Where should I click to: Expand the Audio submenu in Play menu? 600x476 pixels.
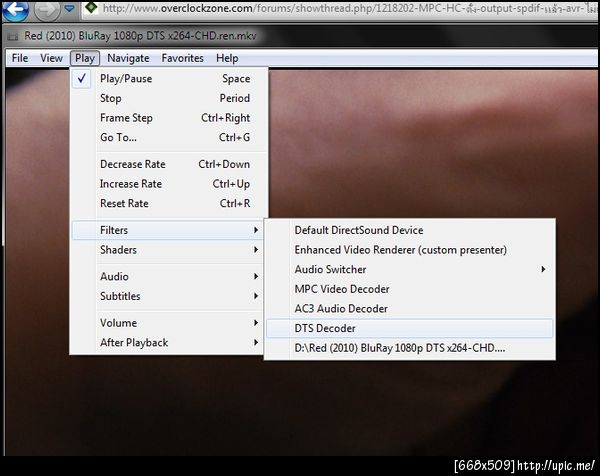168,277
